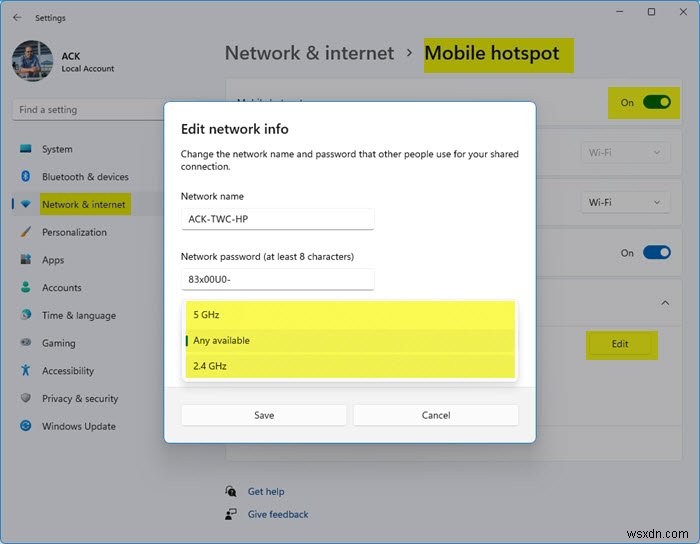The width and height of the screenshot is (700, 544).
Task: Click the Mobile hotspot page title
Action: [x=492, y=53]
